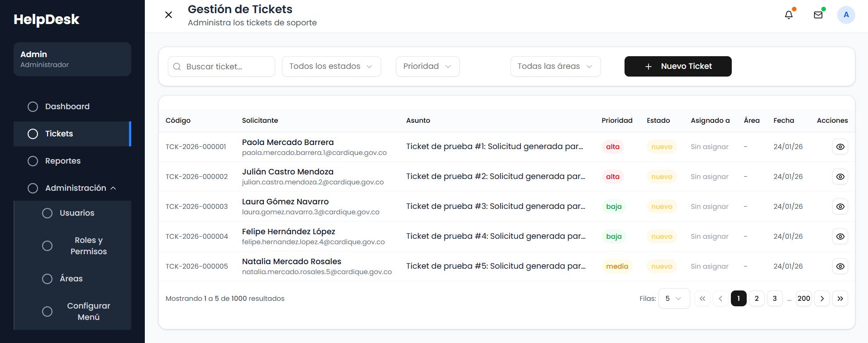This screenshot has height=343, width=868.
Task: Click the search magnifier icon
Action: (177, 67)
